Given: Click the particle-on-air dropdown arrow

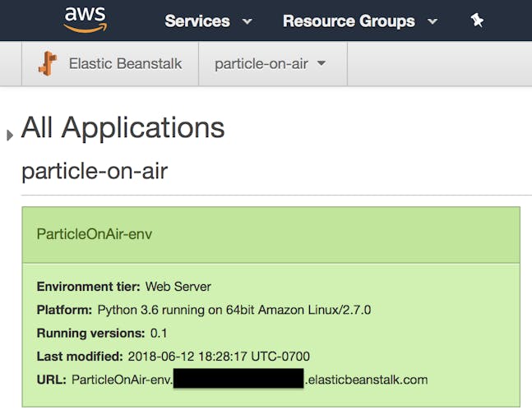Looking at the screenshot, I should [321, 63].
